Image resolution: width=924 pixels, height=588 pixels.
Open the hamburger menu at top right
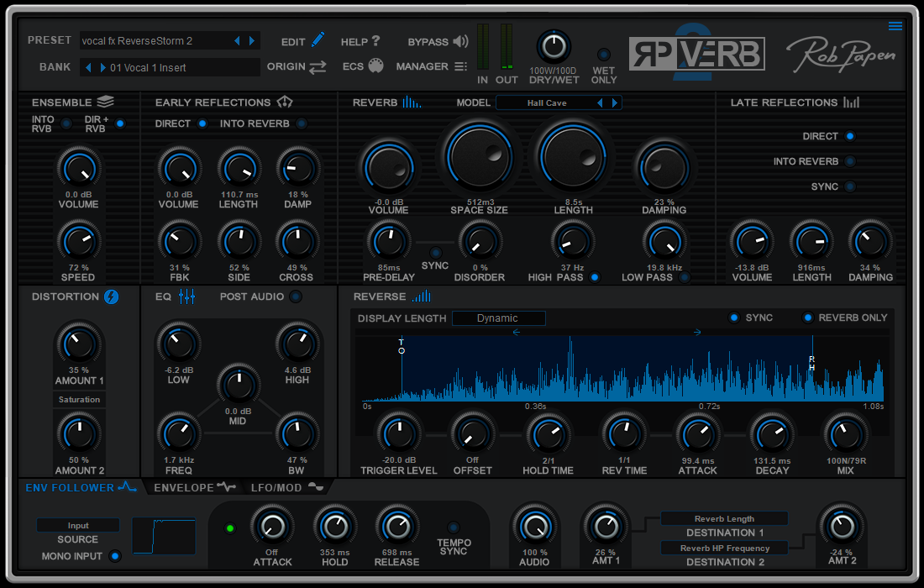[x=895, y=26]
